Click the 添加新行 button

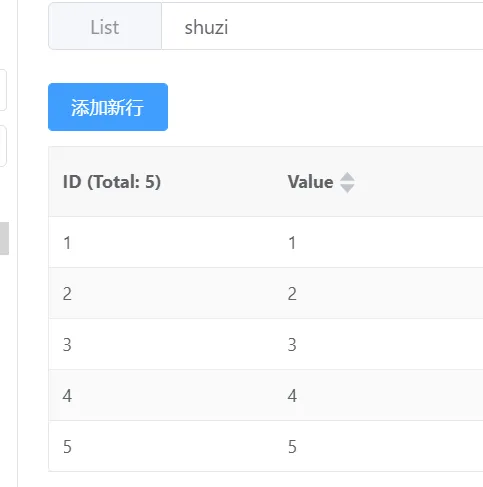coord(108,107)
